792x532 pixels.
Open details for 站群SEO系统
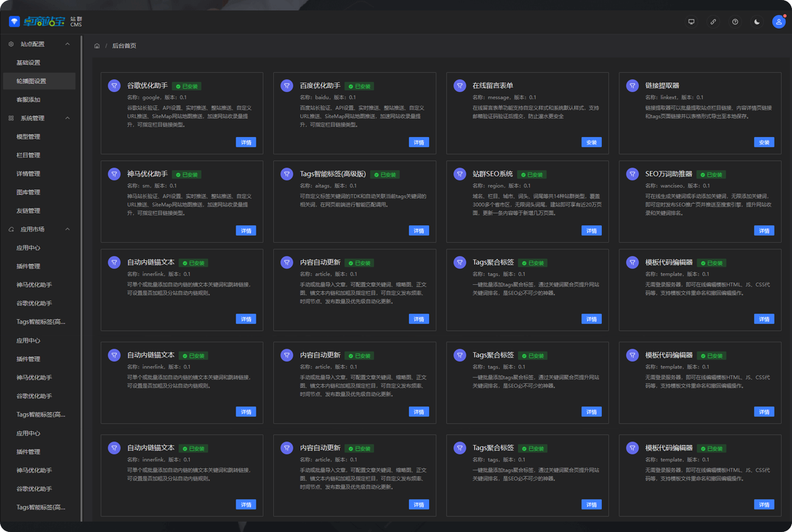coord(591,230)
